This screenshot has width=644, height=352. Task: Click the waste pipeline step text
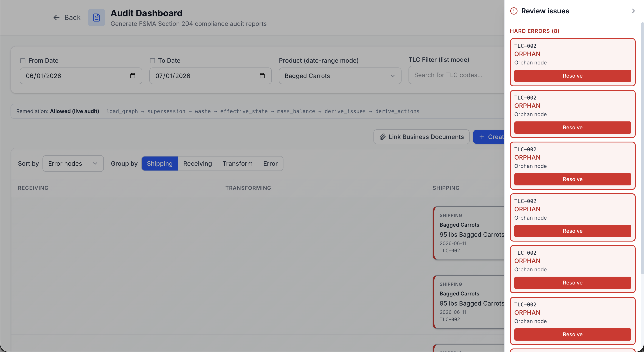click(203, 111)
